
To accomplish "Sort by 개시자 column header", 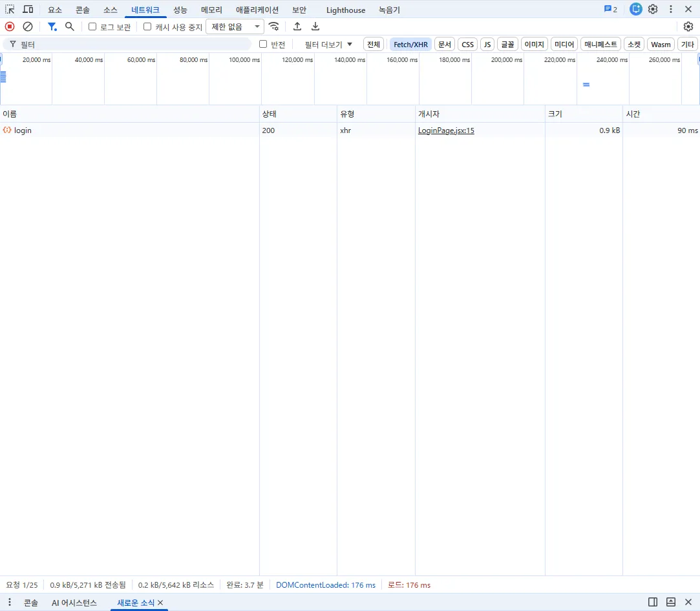I will click(x=480, y=114).
